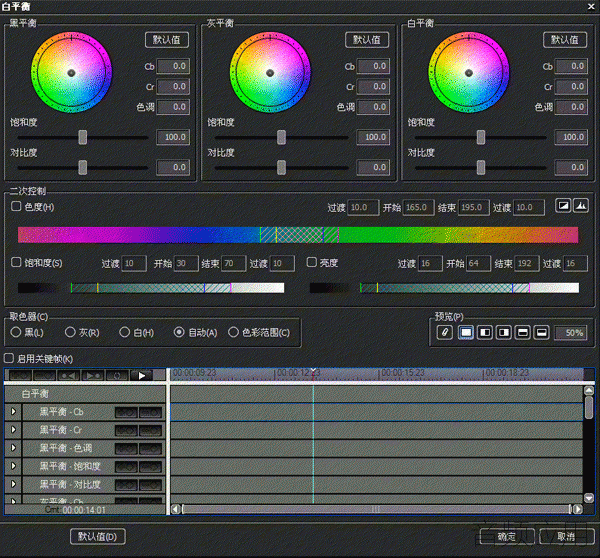Select the 色彩范围(C) radio button
The width and height of the screenshot is (600, 558).
[x=233, y=332]
